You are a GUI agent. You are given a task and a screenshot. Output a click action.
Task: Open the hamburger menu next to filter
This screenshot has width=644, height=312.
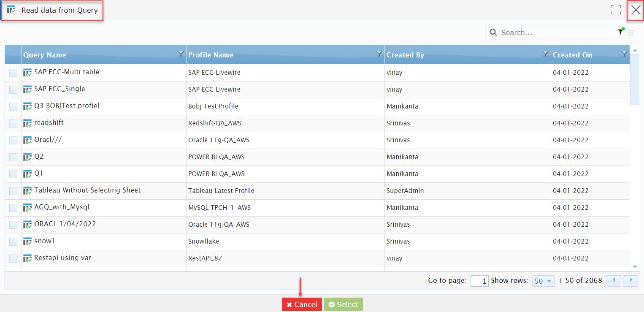[x=631, y=32]
